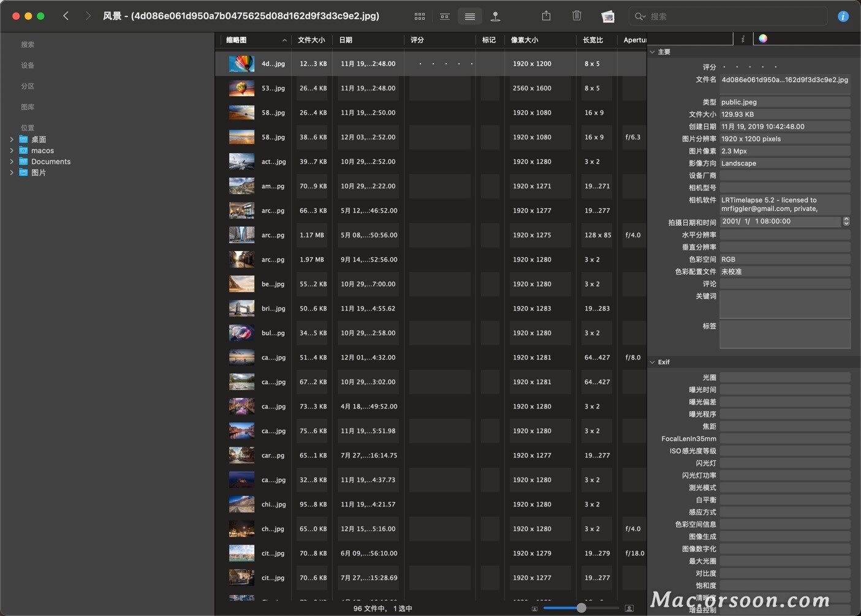The height and width of the screenshot is (616, 861).
Task: Click the thumbnail size slider
Action: (581, 608)
